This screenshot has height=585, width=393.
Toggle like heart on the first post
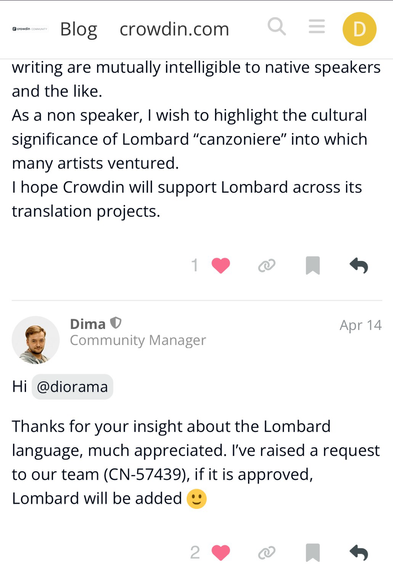tap(221, 266)
